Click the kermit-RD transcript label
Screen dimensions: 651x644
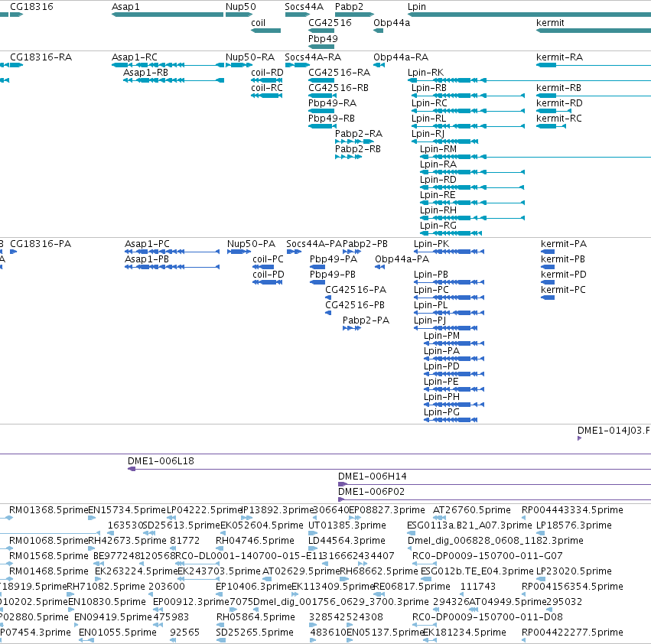tap(559, 103)
